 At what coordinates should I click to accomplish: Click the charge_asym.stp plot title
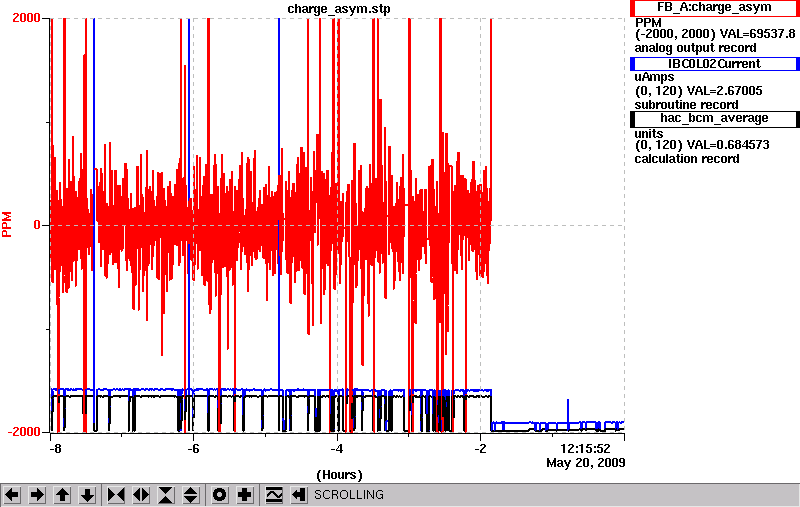339,9
